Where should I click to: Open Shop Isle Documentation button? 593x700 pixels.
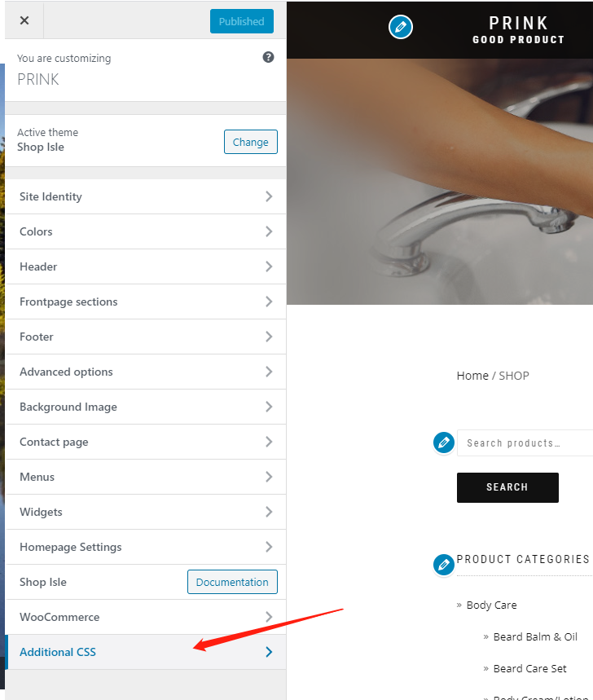coord(232,582)
